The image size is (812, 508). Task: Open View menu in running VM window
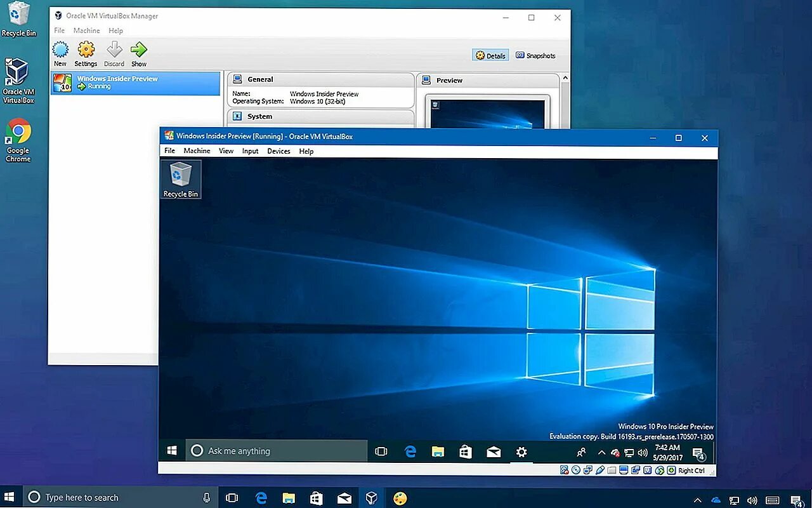(226, 151)
